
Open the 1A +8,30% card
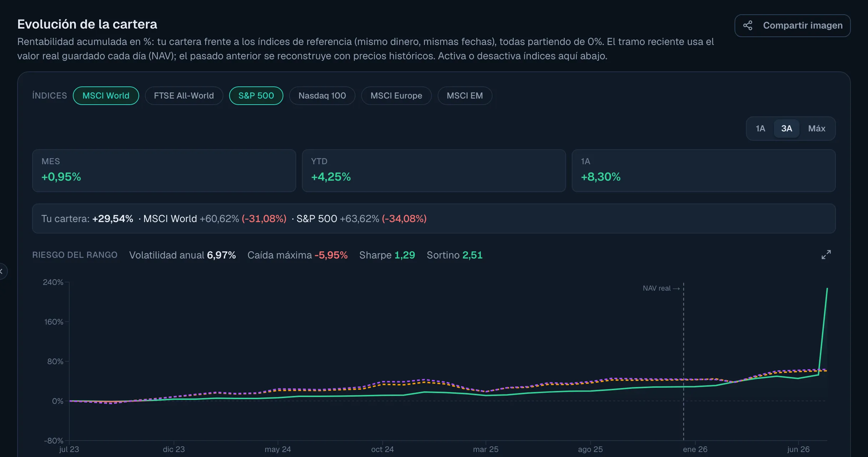(x=704, y=171)
